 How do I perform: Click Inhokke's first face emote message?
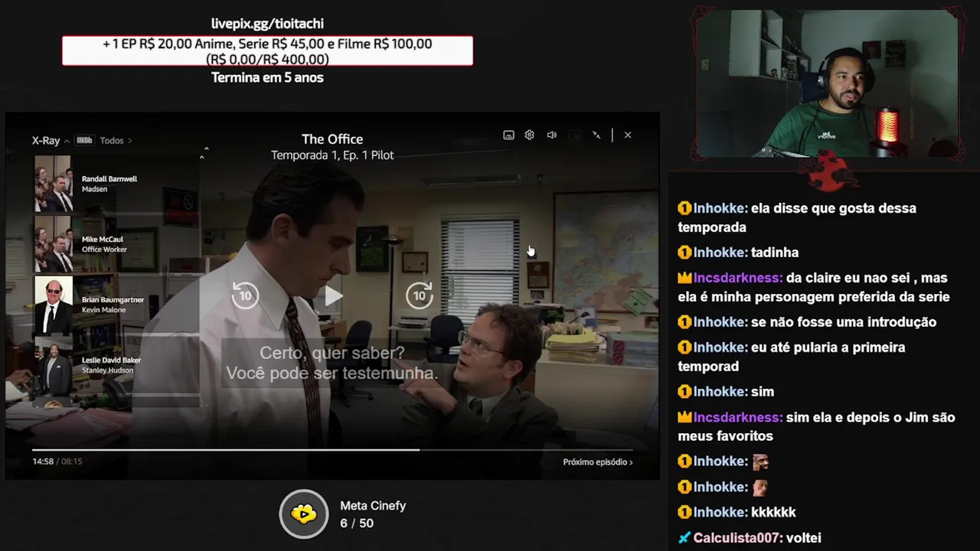pos(760,461)
